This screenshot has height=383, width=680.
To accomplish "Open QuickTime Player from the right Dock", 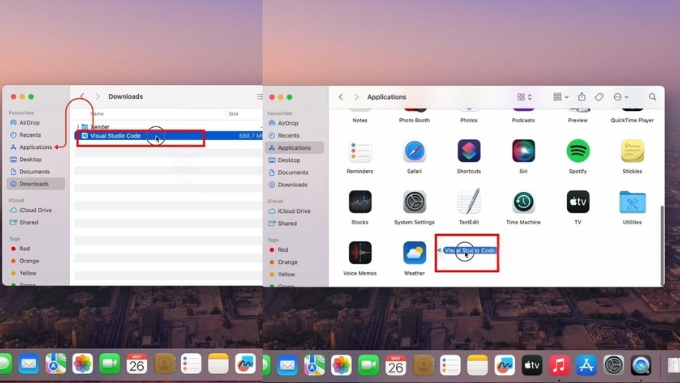I will [641, 365].
